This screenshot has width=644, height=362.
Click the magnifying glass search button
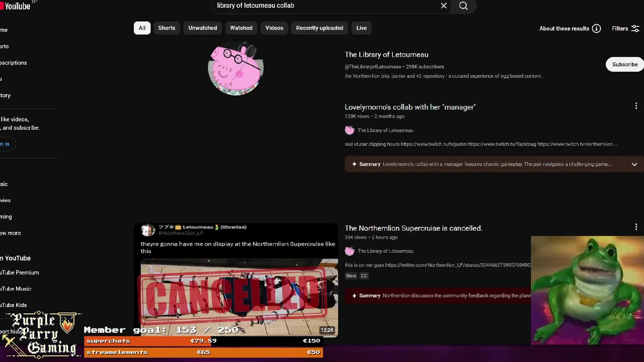click(x=463, y=6)
